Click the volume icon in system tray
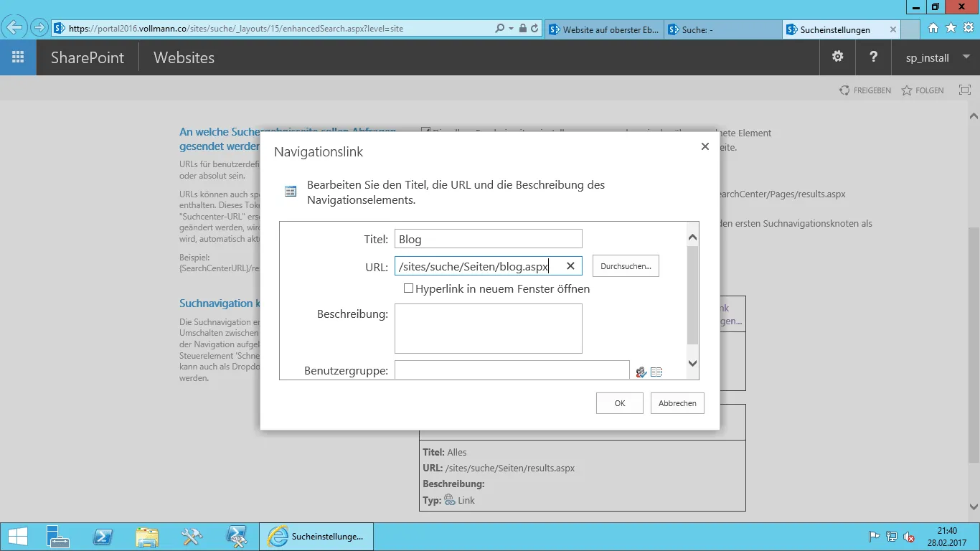980x551 pixels. click(x=909, y=537)
